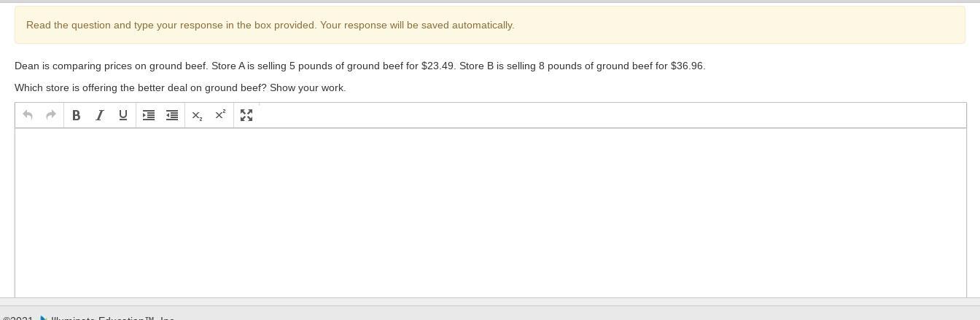Click the $36.96 price in the question
The height and width of the screenshot is (320, 980).
687,66
